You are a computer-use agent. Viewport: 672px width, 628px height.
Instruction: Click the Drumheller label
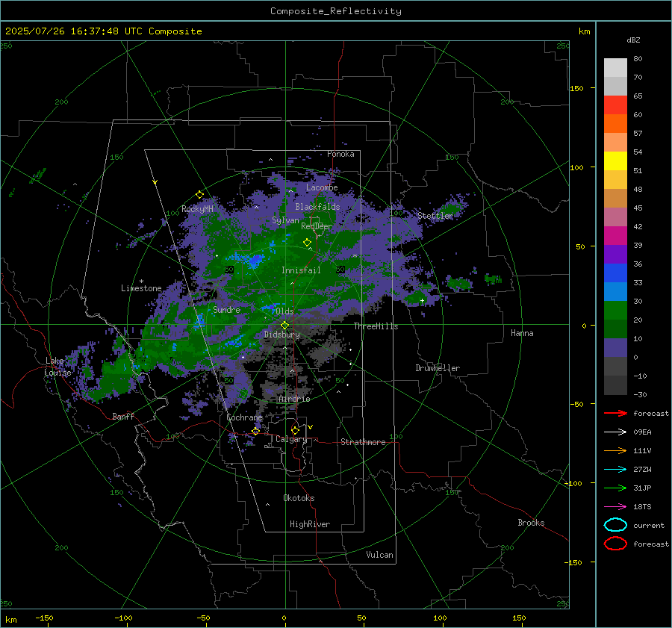438,368
